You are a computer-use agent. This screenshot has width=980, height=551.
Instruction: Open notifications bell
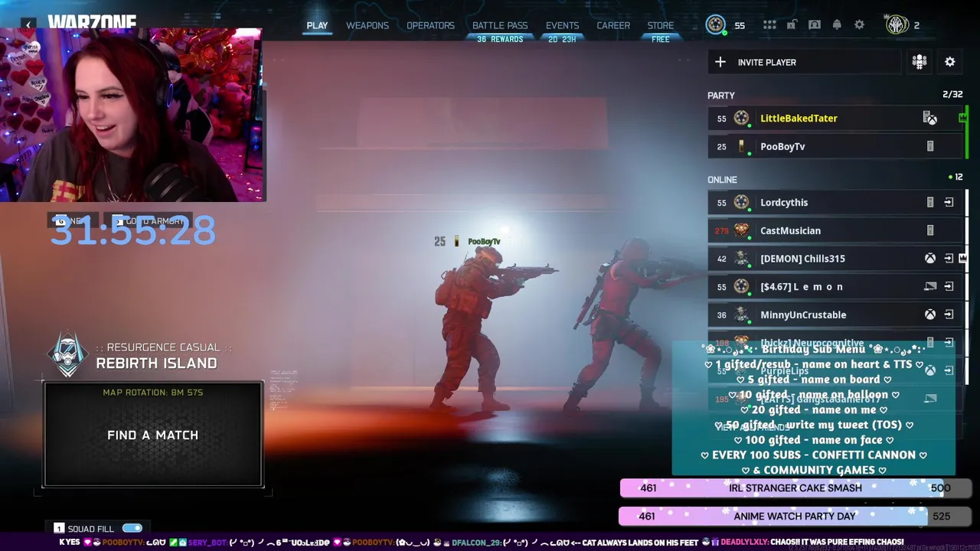tap(837, 25)
